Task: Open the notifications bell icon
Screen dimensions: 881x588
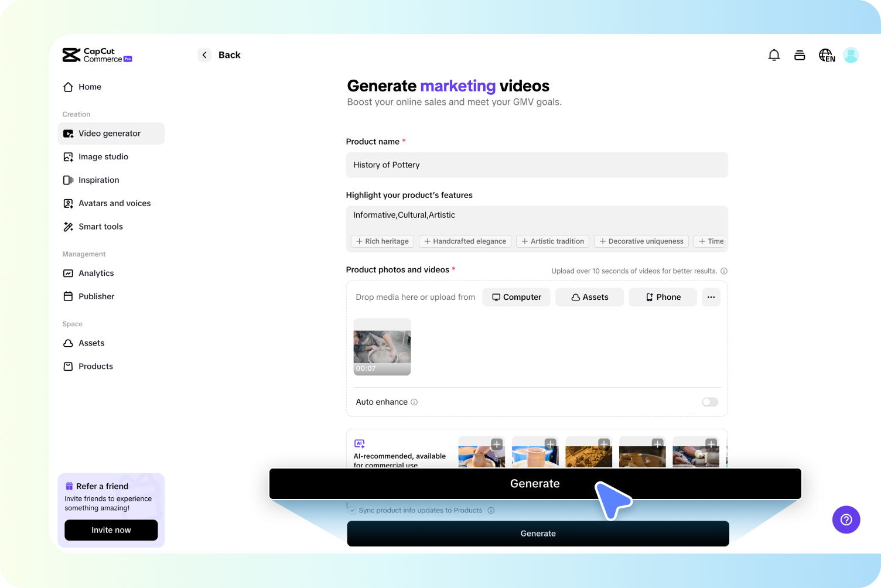Action: tap(774, 54)
